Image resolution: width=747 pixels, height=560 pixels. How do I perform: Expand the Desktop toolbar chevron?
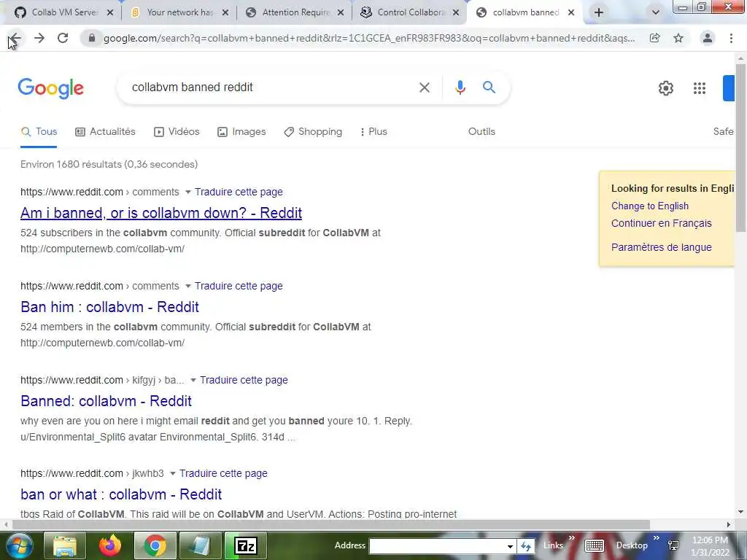pos(657,538)
